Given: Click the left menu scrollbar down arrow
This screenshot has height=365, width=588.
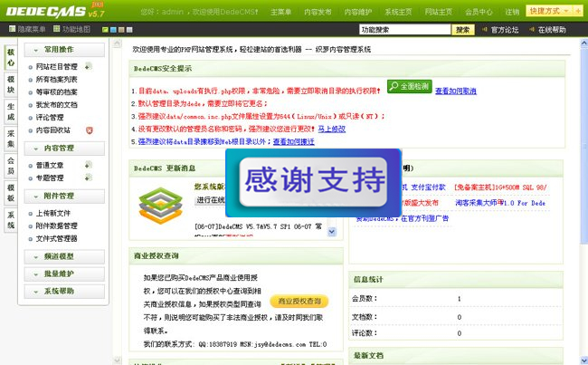Looking at the screenshot, I should [117, 360].
